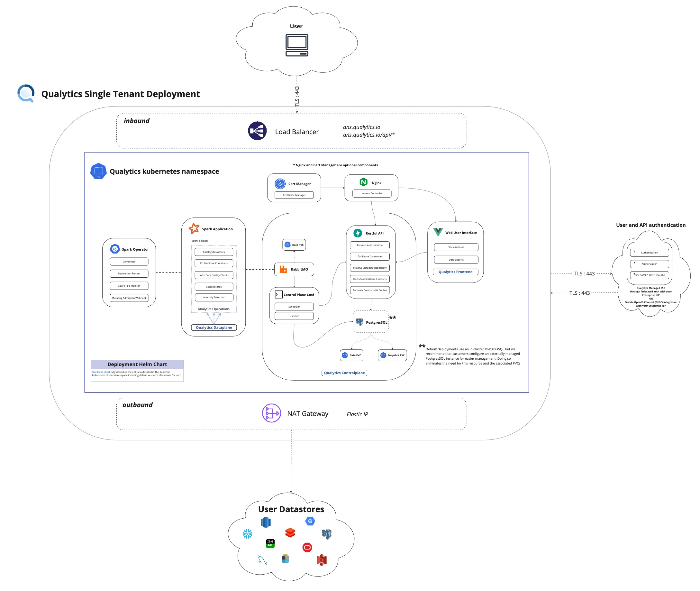
Task: Click the IBM DB2 icon
Action: 270,543
